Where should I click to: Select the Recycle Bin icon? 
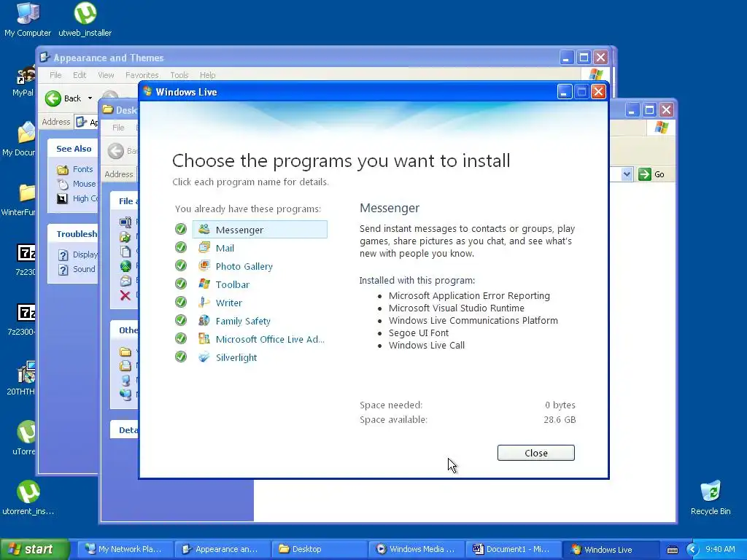tap(711, 498)
